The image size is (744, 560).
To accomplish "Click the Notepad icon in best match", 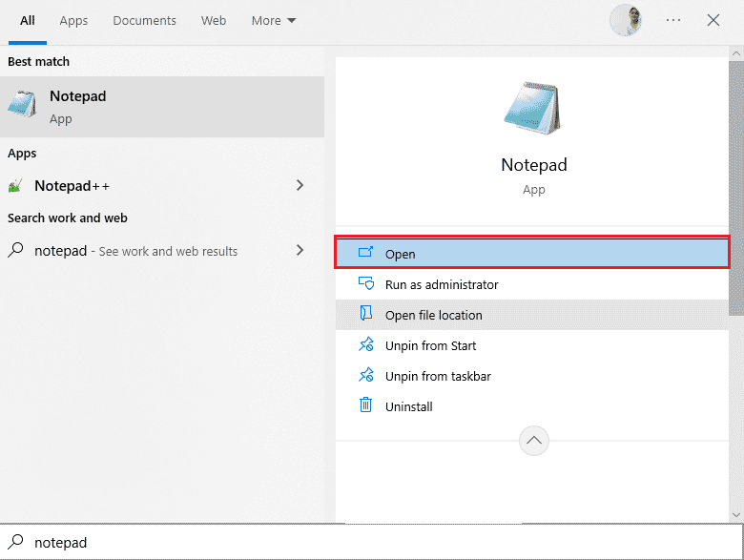I will 22,104.
